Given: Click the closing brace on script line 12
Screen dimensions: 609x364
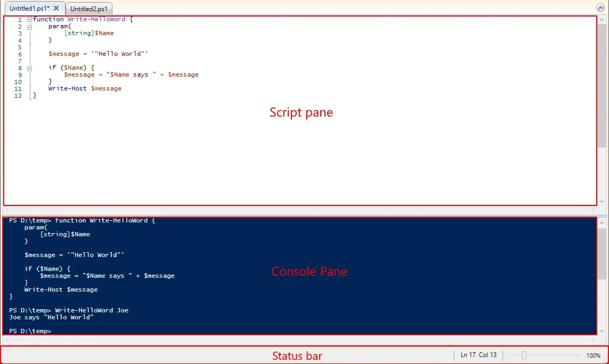Looking at the screenshot, I should point(35,95).
